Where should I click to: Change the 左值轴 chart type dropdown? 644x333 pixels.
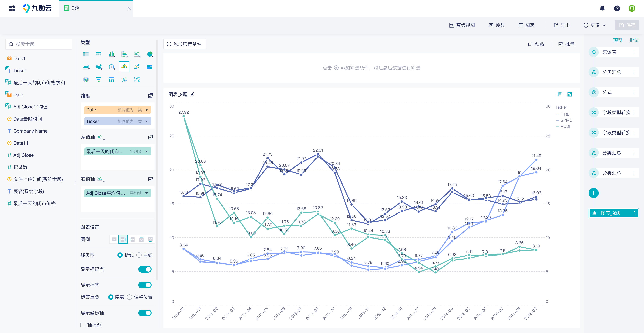click(101, 137)
